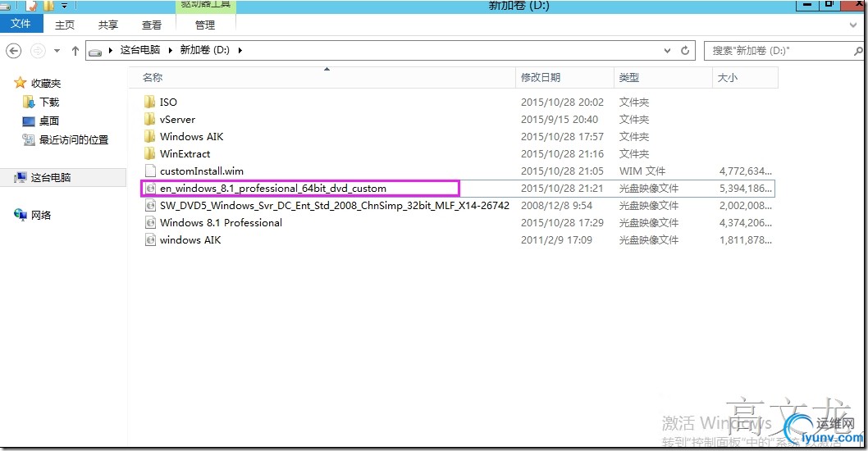Select 网络 in the navigation pane
Screen dimensions: 868x451
point(41,216)
